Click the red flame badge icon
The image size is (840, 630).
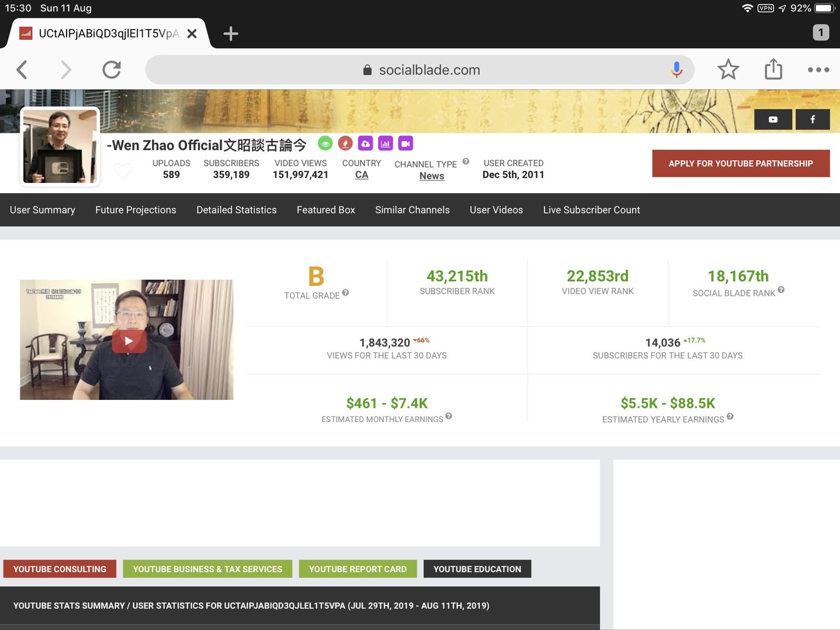(345, 144)
